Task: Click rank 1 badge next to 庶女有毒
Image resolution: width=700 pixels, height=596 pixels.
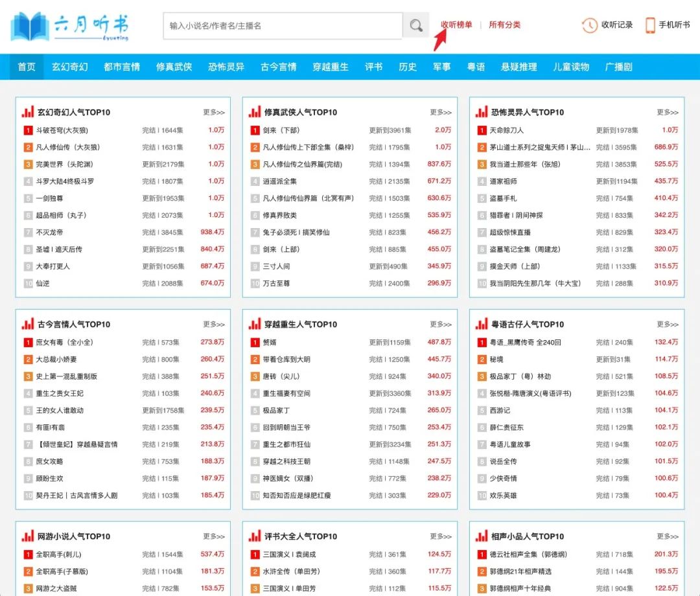Action: (x=28, y=342)
